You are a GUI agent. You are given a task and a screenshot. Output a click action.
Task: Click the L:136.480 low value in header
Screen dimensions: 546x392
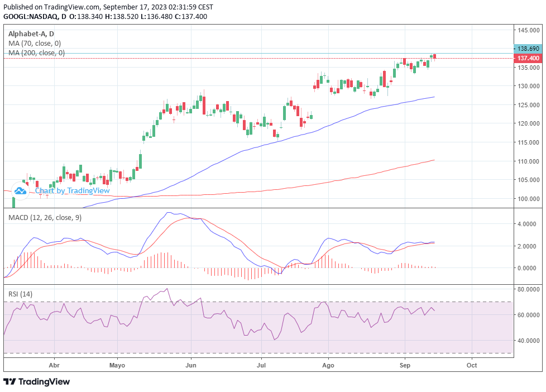point(156,17)
